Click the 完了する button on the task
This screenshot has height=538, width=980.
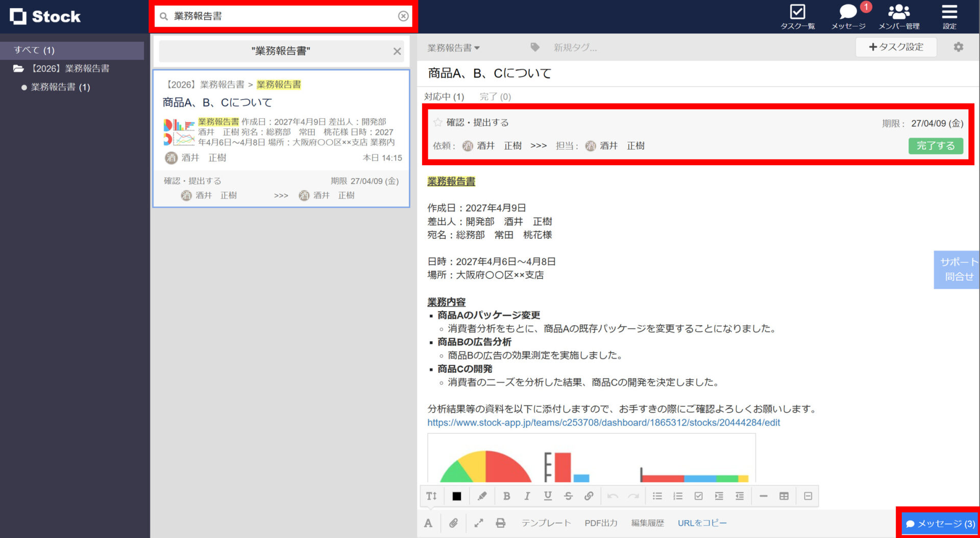(936, 146)
